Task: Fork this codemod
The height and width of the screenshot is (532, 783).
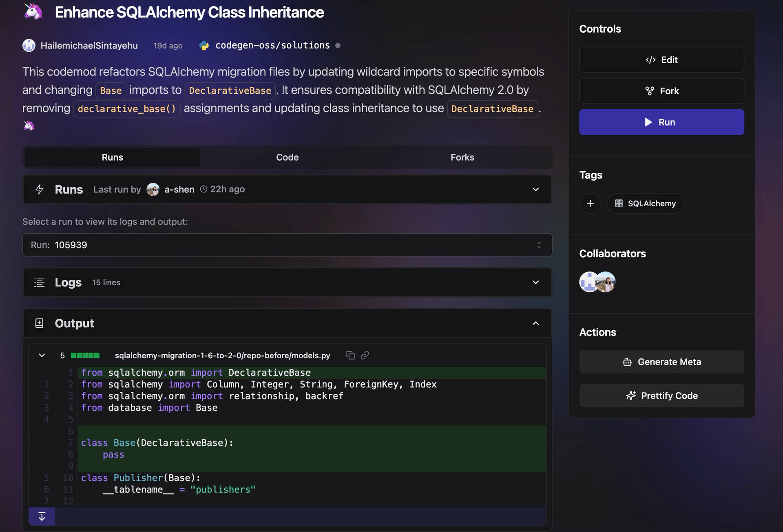Action: pos(661,91)
